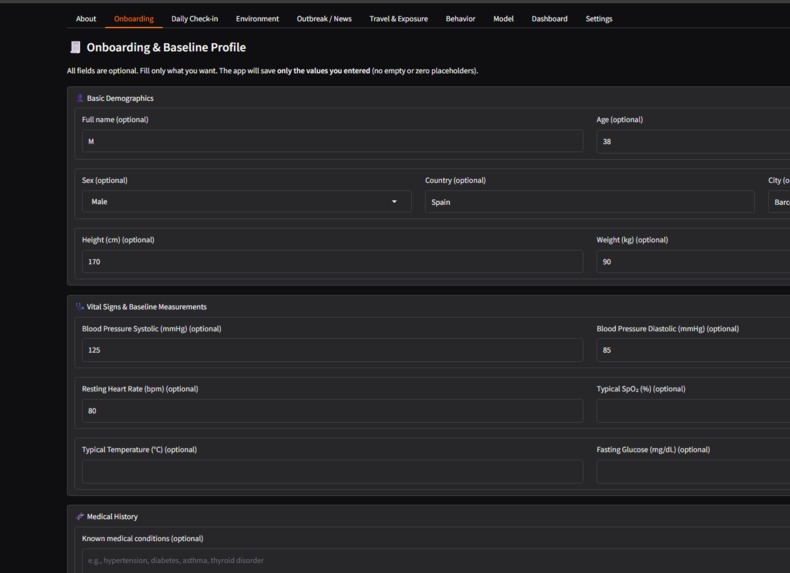The width and height of the screenshot is (790, 573).
Task: Click the empty Typical Temperature field
Action: (x=333, y=471)
